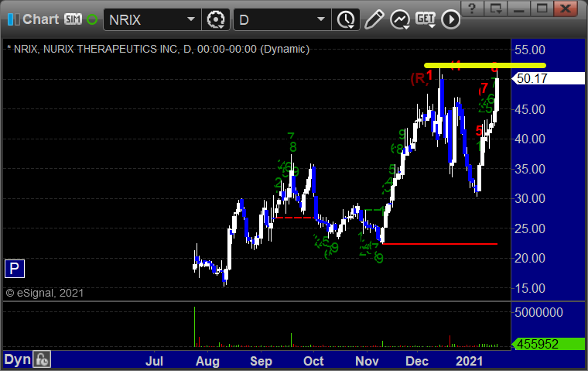Click the 35.00 price axis label
Screen dimensions: 588x371
tap(530, 169)
